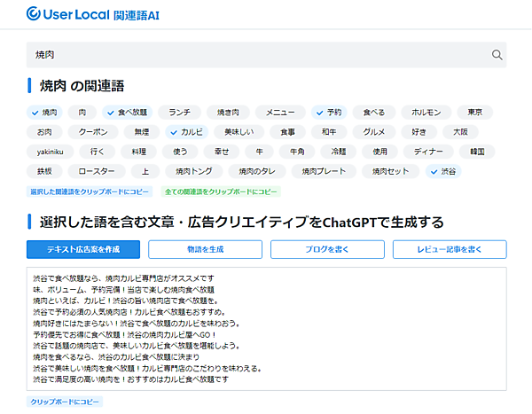Enable the ランチ tag
The image size is (532, 414).
point(179,113)
